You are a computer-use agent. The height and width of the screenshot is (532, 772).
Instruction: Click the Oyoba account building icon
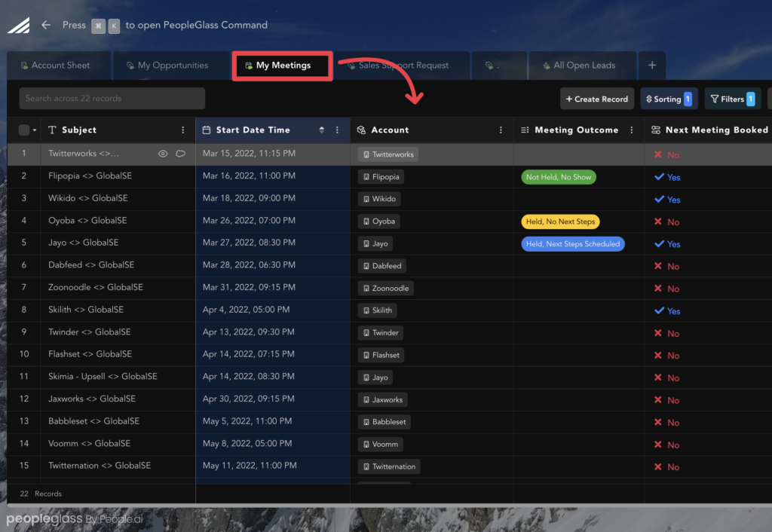pyautogui.click(x=366, y=222)
